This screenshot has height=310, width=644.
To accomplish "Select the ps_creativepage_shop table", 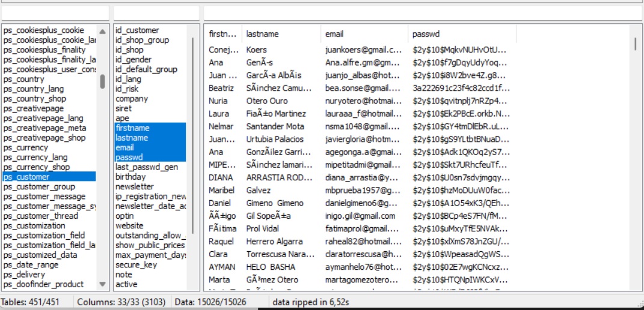I will (x=49, y=138).
